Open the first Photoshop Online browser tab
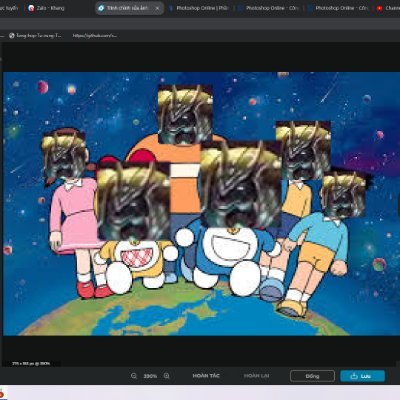This screenshot has height=400, width=400. (x=199, y=8)
